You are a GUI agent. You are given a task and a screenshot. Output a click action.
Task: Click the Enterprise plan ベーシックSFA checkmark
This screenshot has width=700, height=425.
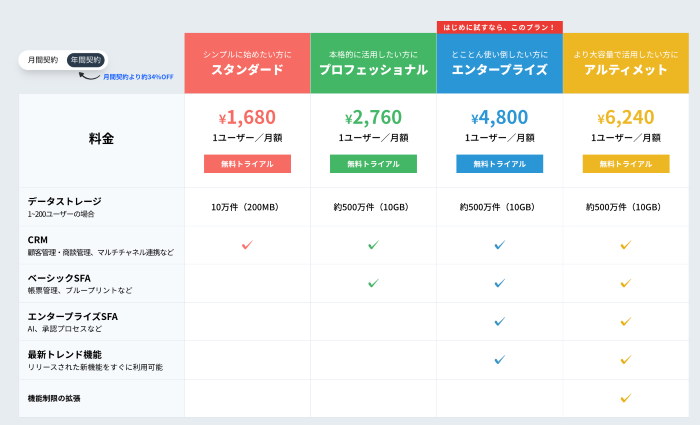499,283
